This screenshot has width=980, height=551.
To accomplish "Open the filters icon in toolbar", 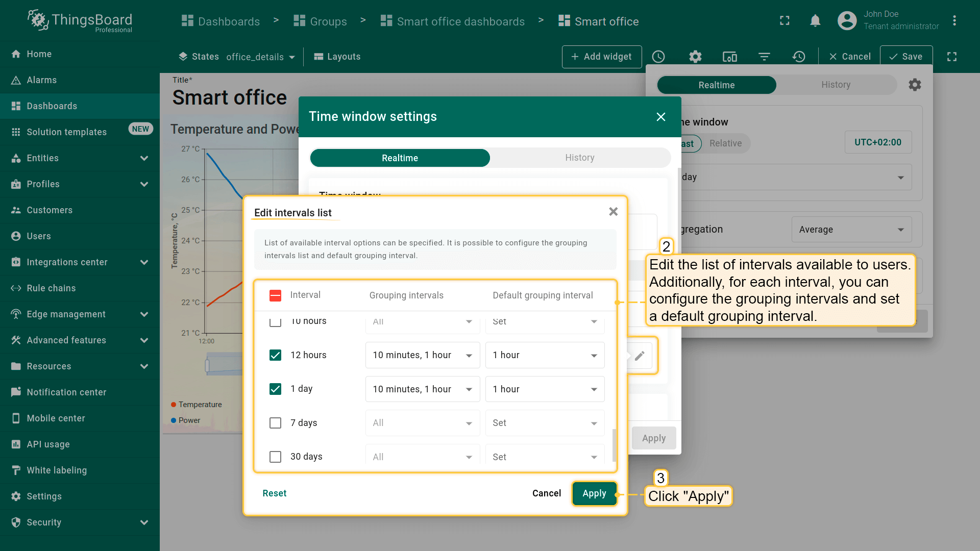I will click(x=764, y=57).
